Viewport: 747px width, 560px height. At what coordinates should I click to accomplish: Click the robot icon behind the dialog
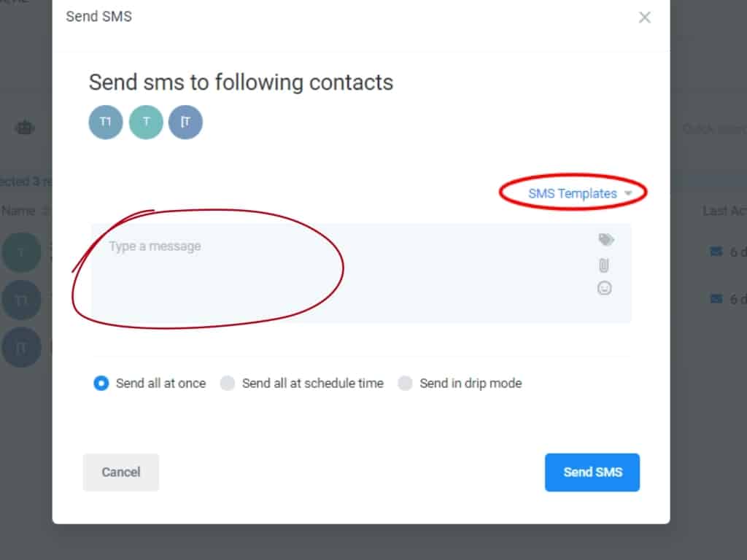coord(25,128)
